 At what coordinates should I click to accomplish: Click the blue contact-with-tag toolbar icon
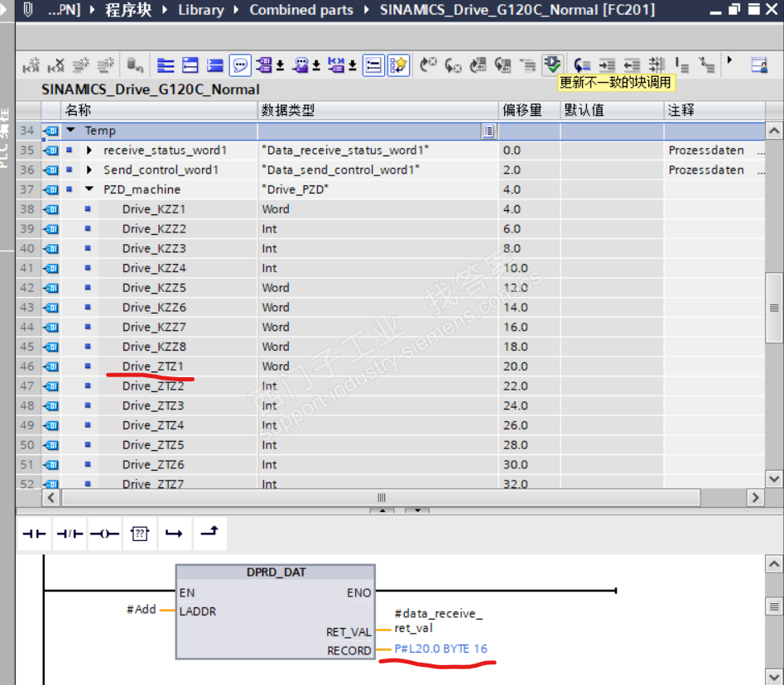point(336,65)
